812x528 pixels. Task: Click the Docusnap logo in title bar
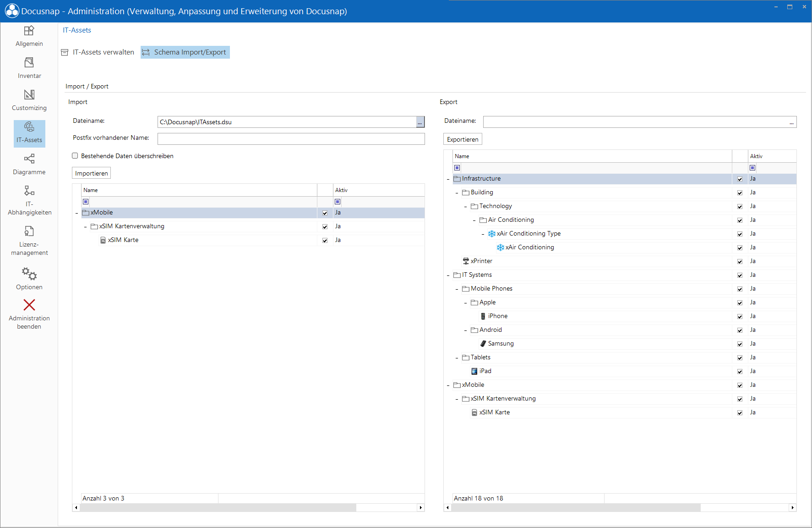click(12, 11)
